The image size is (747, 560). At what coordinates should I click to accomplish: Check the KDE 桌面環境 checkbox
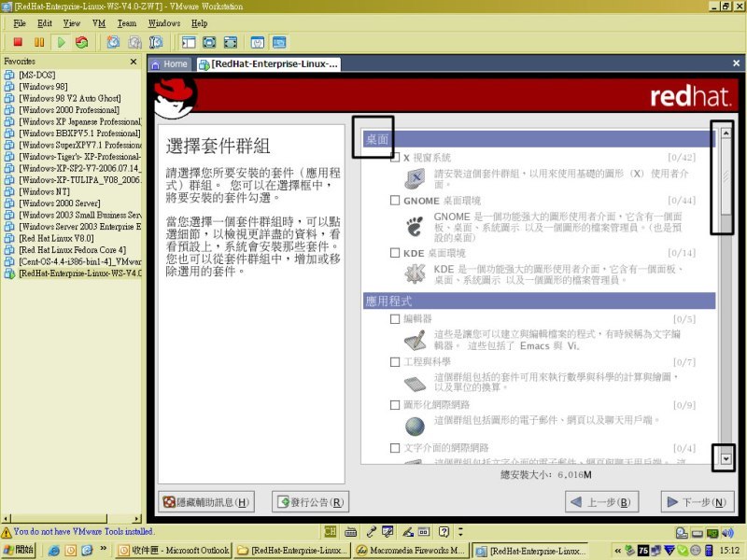pos(395,253)
